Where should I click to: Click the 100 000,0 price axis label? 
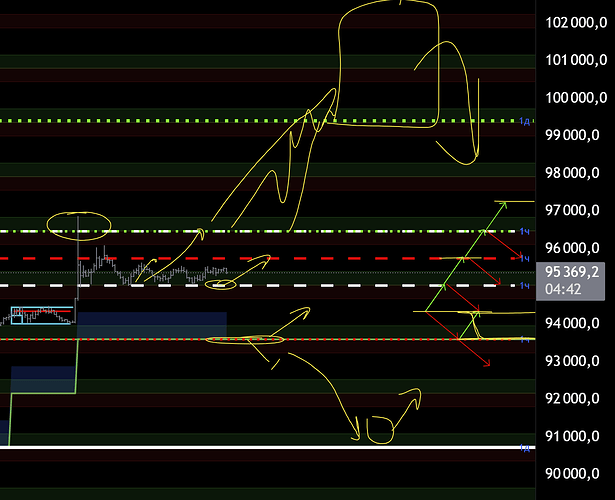coord(574,97)
